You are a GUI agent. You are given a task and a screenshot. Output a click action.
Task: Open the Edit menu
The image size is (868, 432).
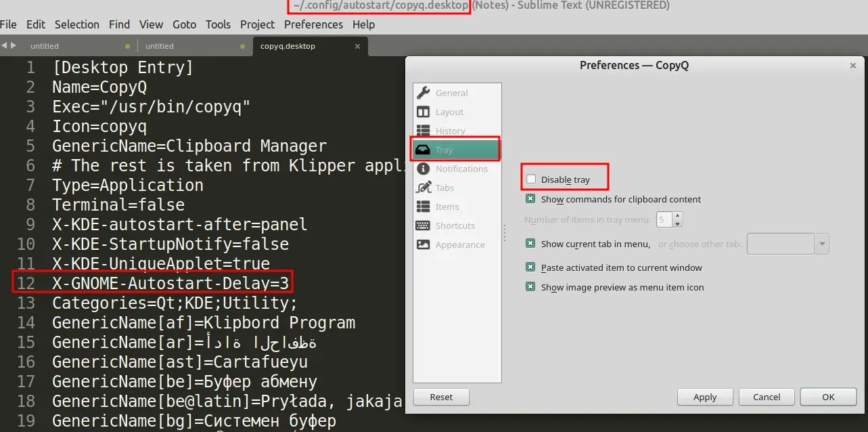point(36,24)
